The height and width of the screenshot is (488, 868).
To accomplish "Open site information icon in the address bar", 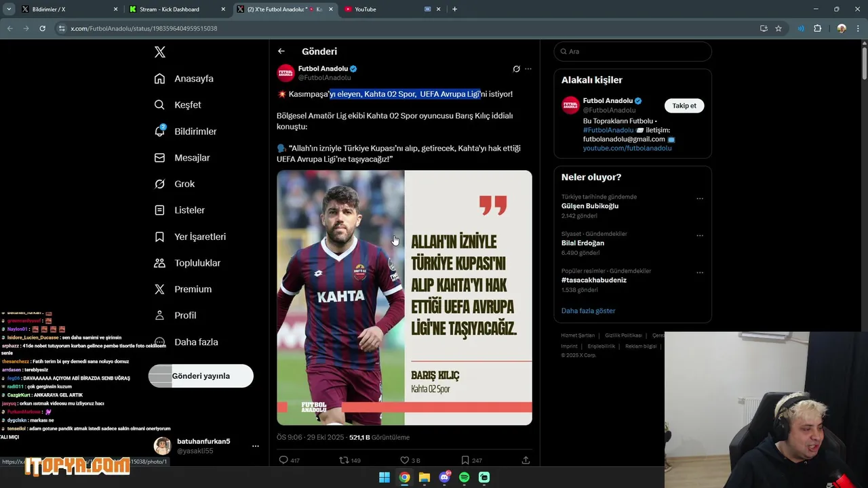I will pyautogui.click(x=62, y=28).
